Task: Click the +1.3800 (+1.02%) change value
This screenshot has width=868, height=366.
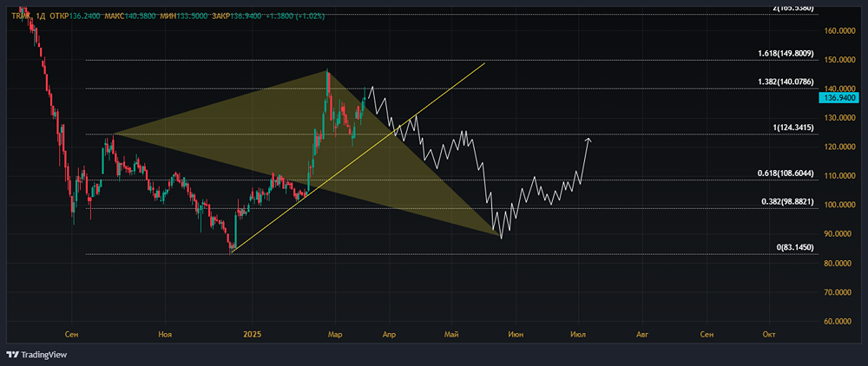Action: [296, 16]
